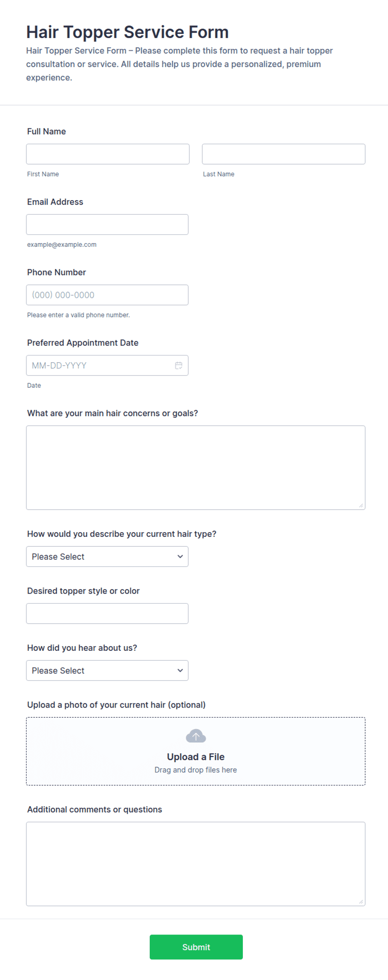Click inside the additional comments textarea
Screen dimensions: 388x980
click(x=196, y=864)
